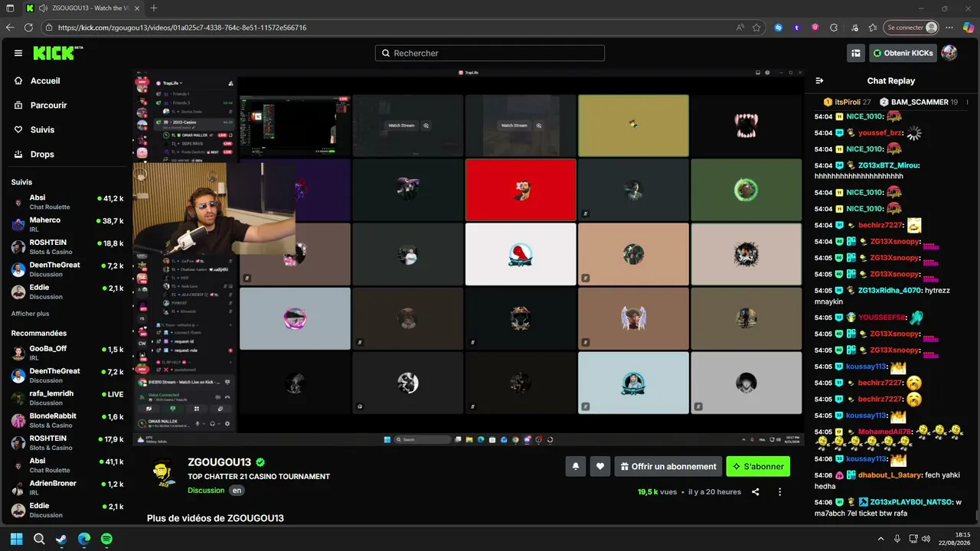The image size is (980, 551).
Task: Open the three-dot video options menu
Action: (x=779, y=492)
